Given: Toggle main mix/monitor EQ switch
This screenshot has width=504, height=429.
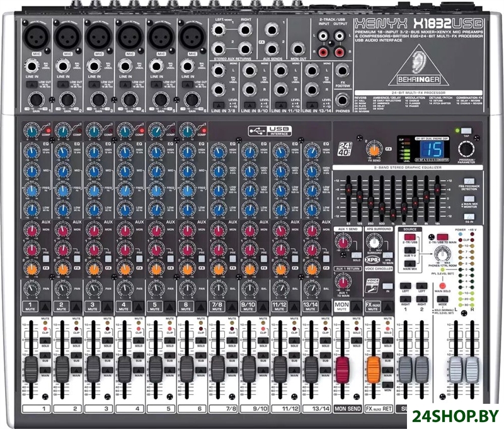Looking at the screenshot, I should (469, 199).
